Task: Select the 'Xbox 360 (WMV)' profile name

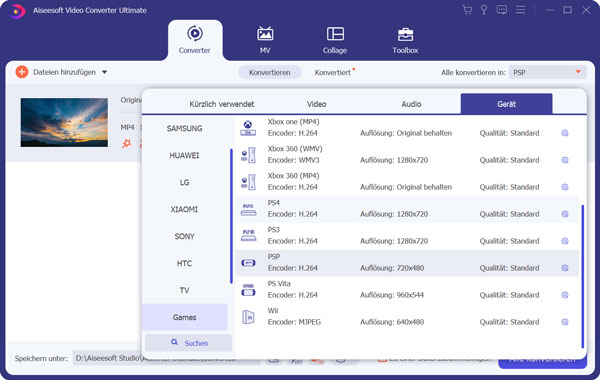Action: pyautogui.click(x=295, y=149)
